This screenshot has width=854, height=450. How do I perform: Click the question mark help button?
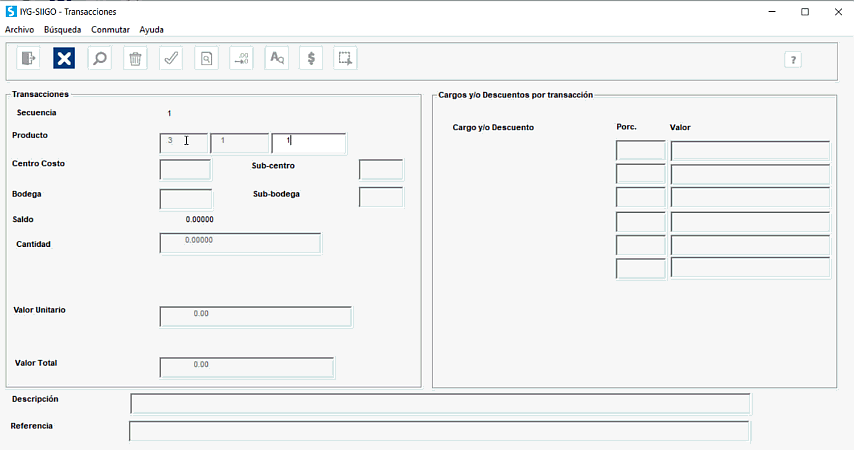point(793,60)
